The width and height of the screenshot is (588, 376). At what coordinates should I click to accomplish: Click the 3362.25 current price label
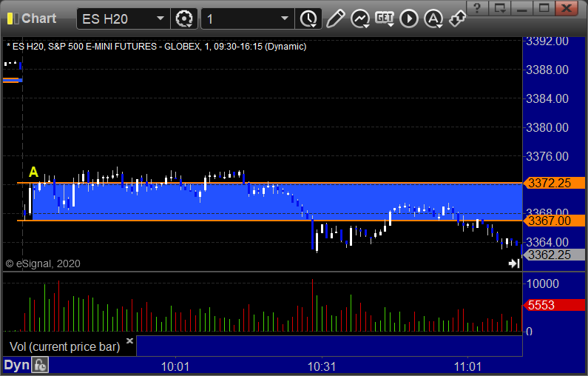coord(554,255)
